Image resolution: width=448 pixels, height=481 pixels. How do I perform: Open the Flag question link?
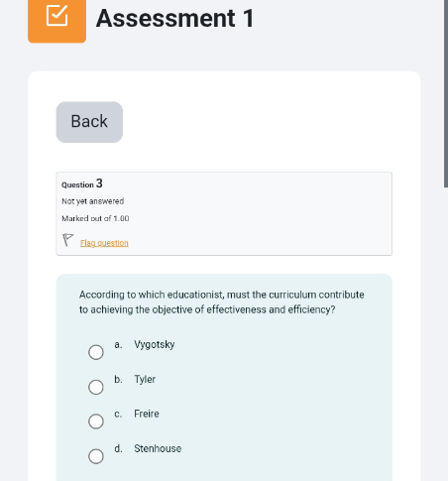[104, 243]
